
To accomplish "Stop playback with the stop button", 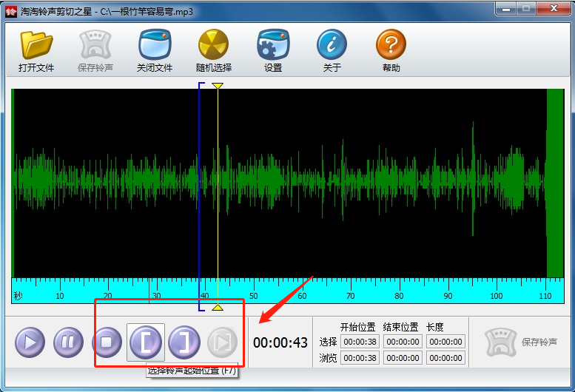I will [107, 342].
